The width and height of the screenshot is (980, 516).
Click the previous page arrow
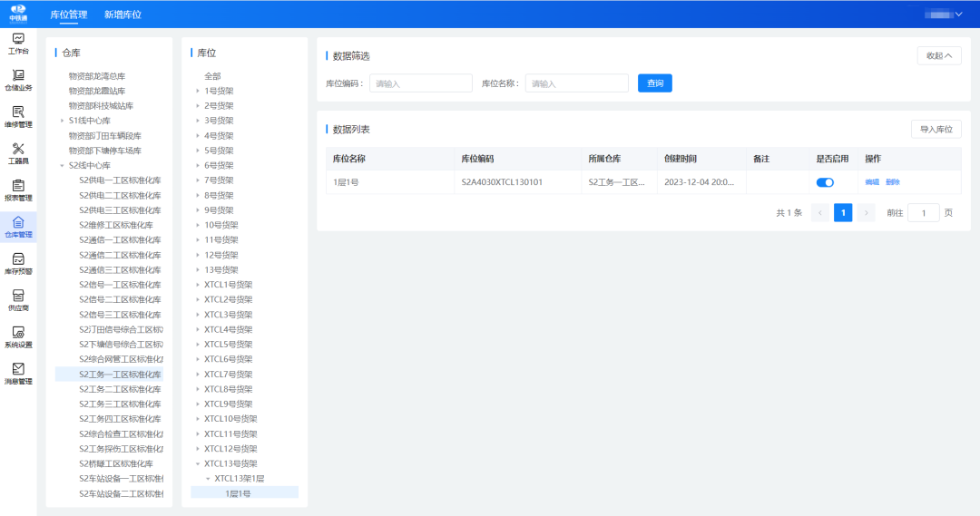click(x=820, y=213)
